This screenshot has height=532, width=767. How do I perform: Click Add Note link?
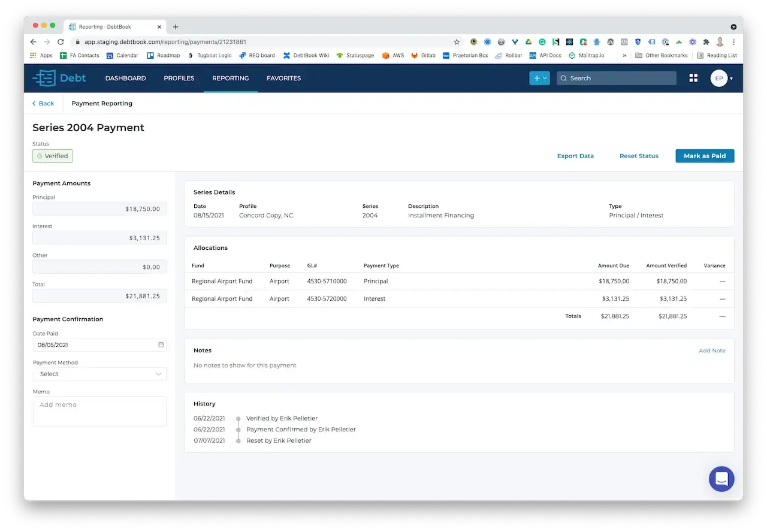click(x=712, y=350)
